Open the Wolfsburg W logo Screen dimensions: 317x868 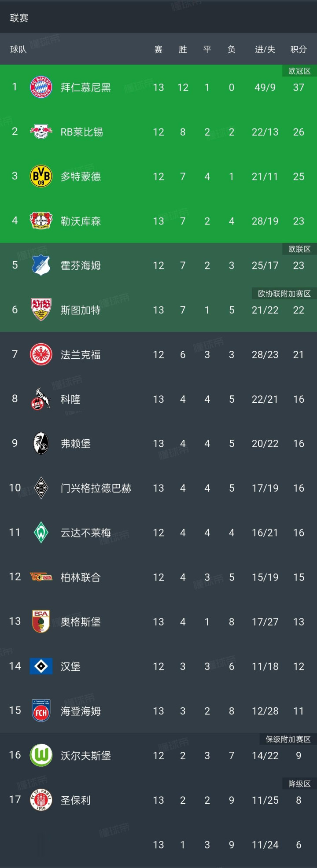pos(41,755)
